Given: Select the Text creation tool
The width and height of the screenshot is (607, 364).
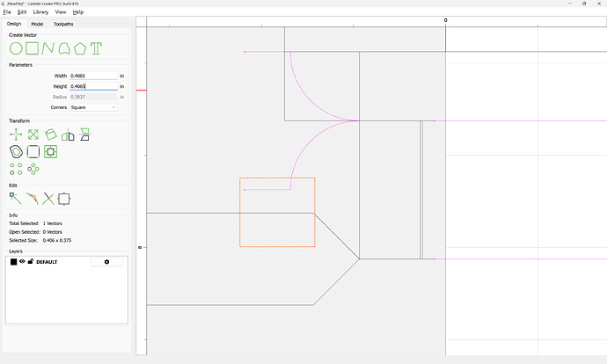Looking at the screenshot, I should tap(96, 48).
